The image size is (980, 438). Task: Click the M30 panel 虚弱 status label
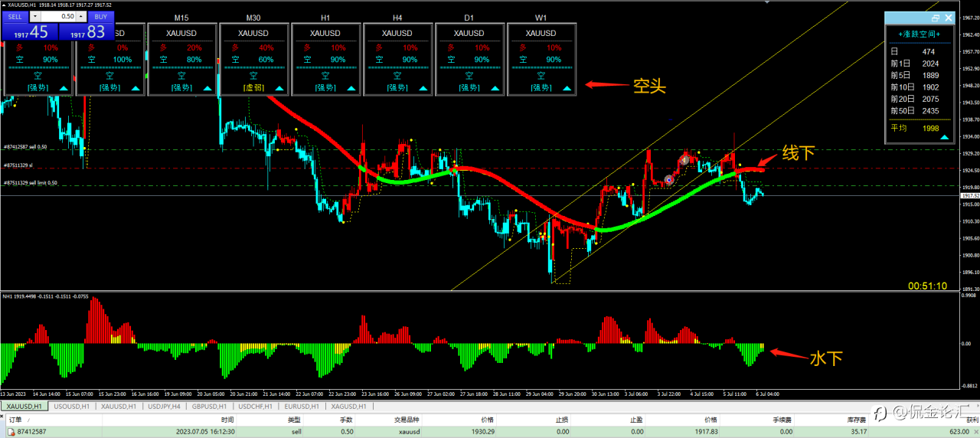253,88
